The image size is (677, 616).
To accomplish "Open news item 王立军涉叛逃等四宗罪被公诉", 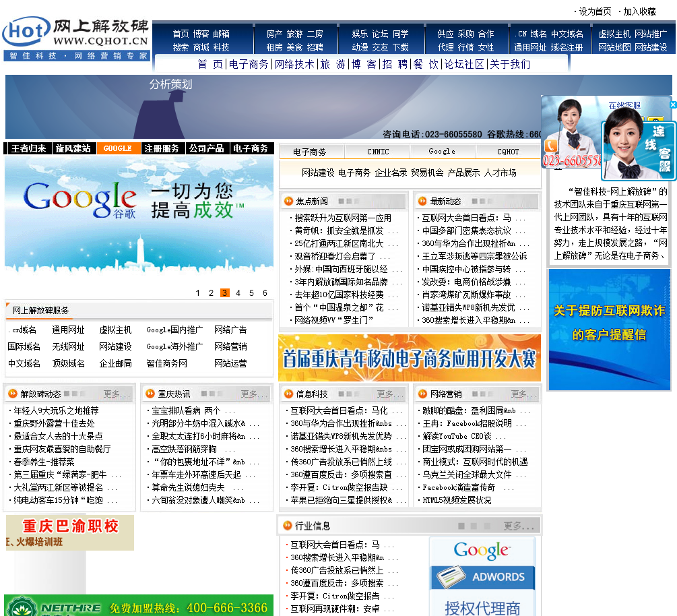I will tap(474, 256).
